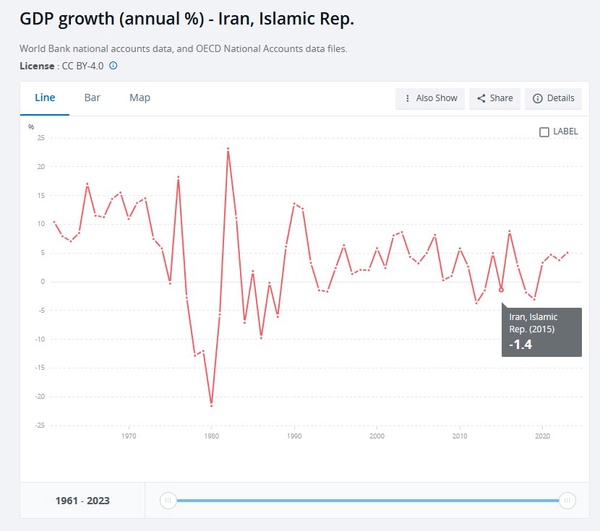Viewport: 600px width, 531px height.
Task: Click the 1982 peak data point
Action: (228, 148)
